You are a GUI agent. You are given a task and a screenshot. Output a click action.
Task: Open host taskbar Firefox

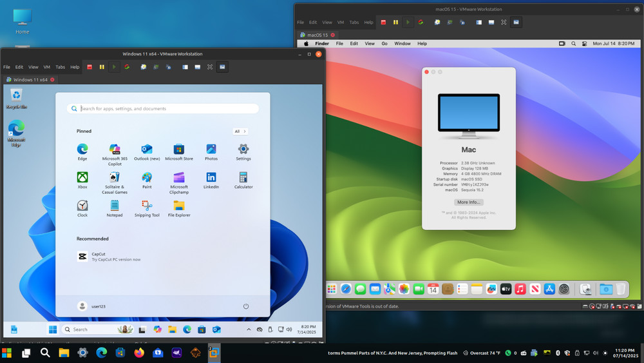(139, 353)
